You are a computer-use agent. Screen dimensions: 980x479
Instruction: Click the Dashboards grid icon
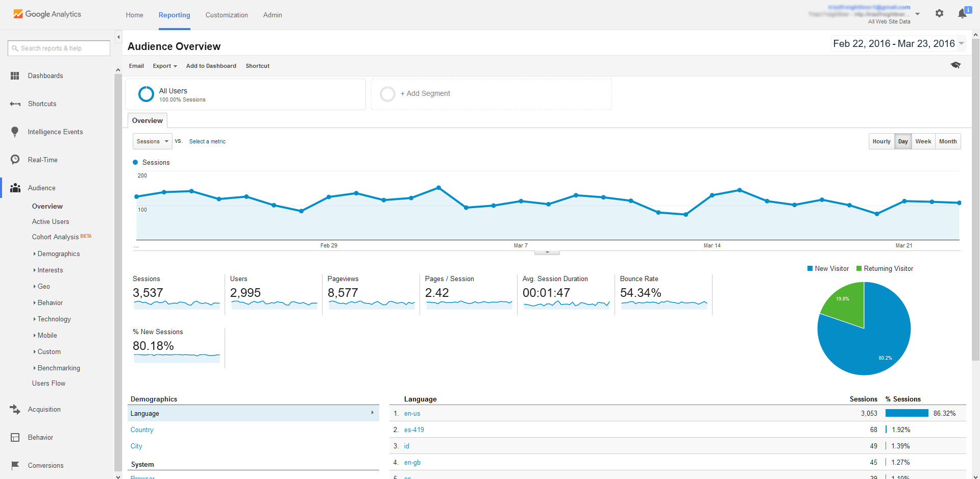coord(15,75)
